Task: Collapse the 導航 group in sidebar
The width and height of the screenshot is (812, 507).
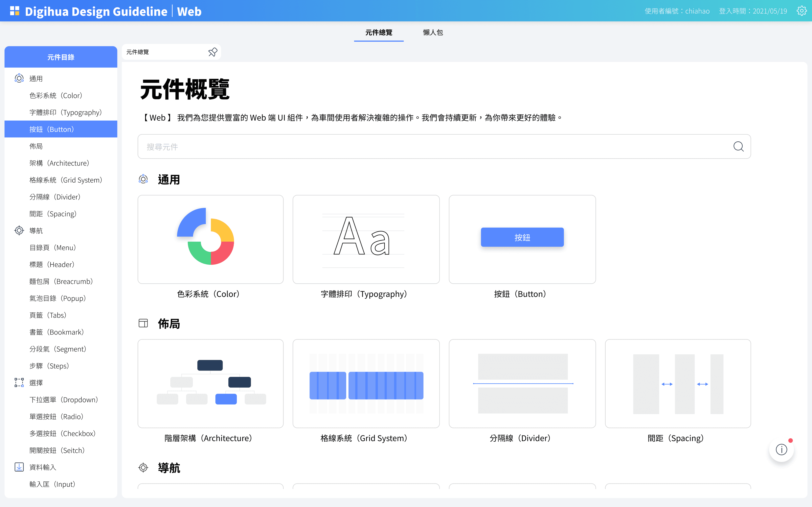Action: tap(36, 231)
